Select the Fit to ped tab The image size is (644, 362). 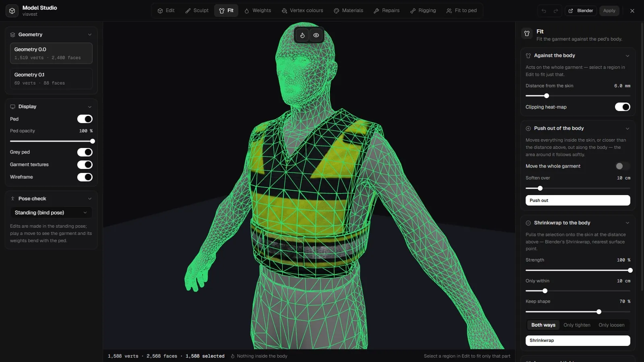pos(462,10)
